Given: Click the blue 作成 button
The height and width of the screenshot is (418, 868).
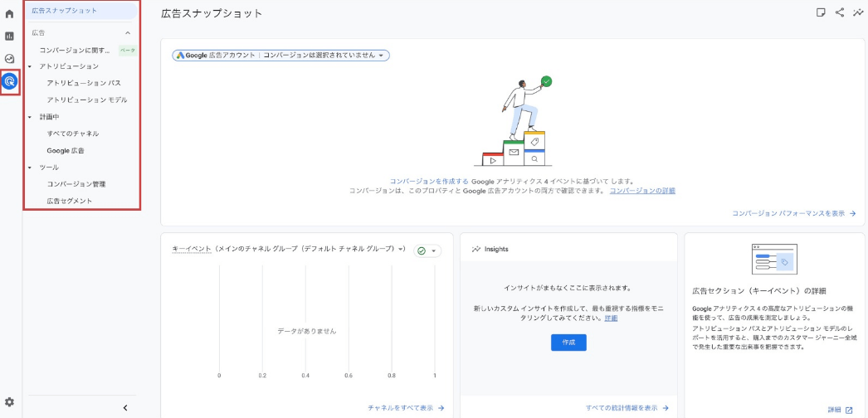Looking at the screenshot, I should coord(568,342).
